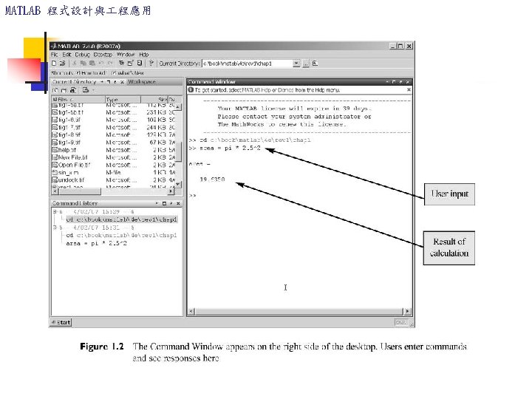532x399 pixels.
Task: Sort files by the Type column header
Action: click(123, 100)
